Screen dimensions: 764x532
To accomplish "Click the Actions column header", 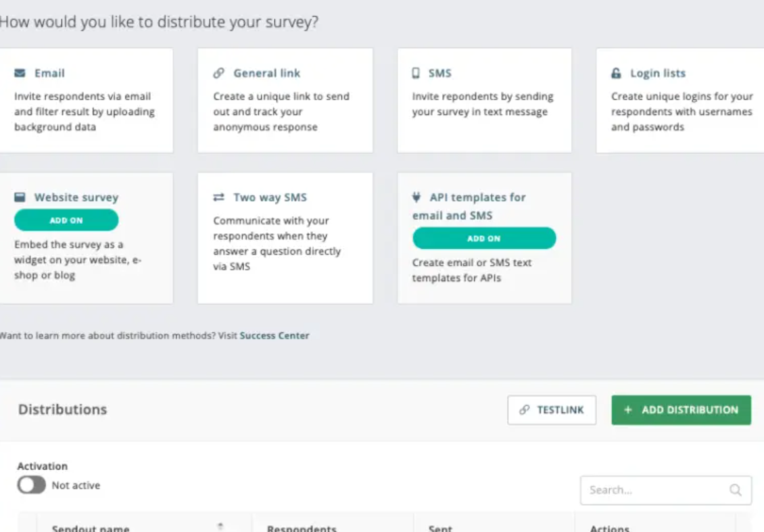I will (608, 529).
